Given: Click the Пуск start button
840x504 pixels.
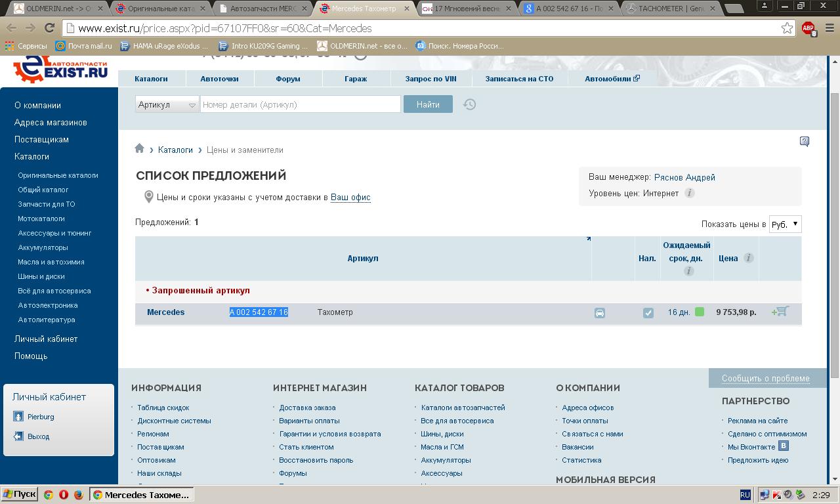Looking at the screenshot, I should coord(20,495).
